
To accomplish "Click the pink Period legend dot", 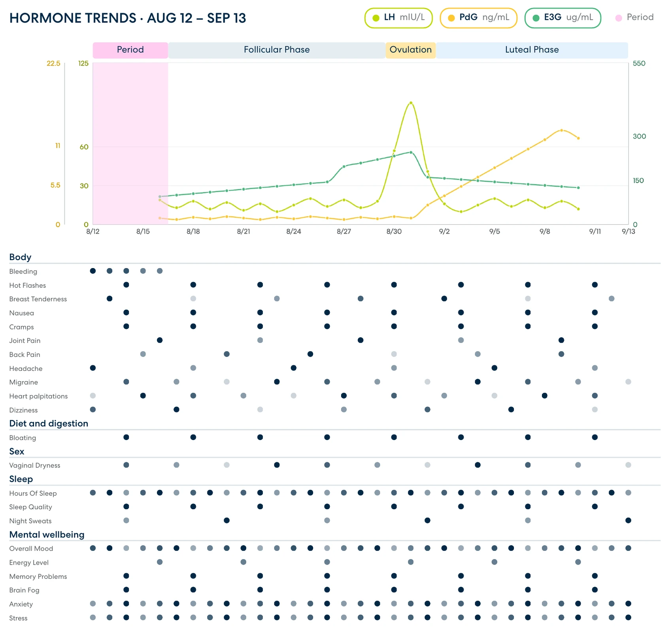I will pos(619,18).
